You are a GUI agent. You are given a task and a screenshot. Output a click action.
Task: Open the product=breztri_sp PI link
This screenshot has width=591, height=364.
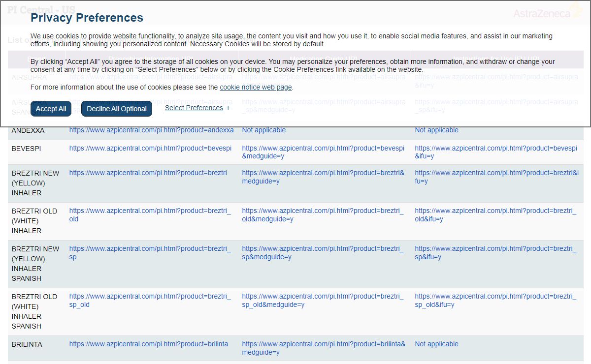[150, 253]
